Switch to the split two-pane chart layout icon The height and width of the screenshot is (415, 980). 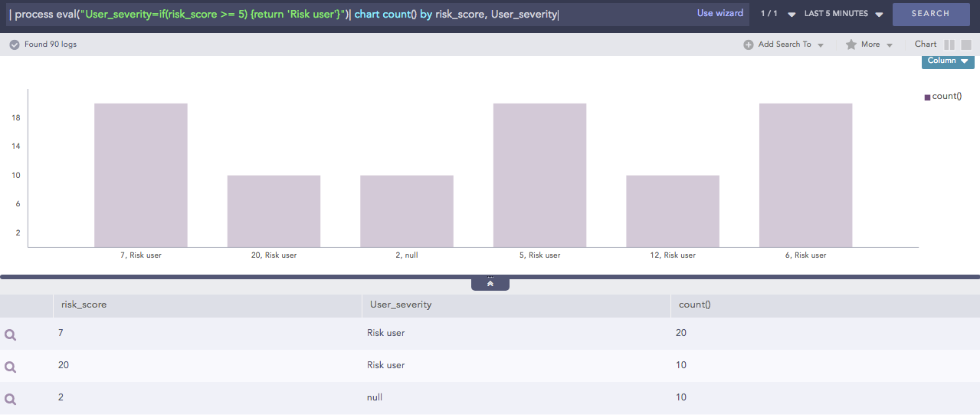[x=949, y=44]
